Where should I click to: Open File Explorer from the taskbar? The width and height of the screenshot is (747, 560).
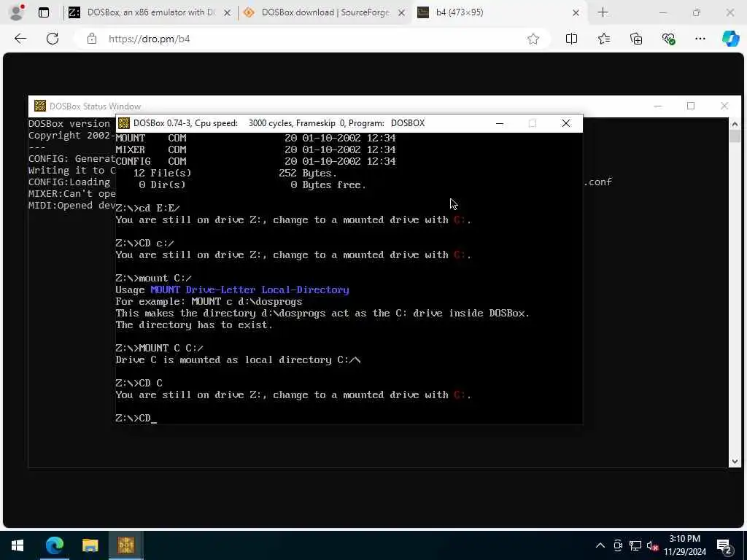(x=90, y=545)
